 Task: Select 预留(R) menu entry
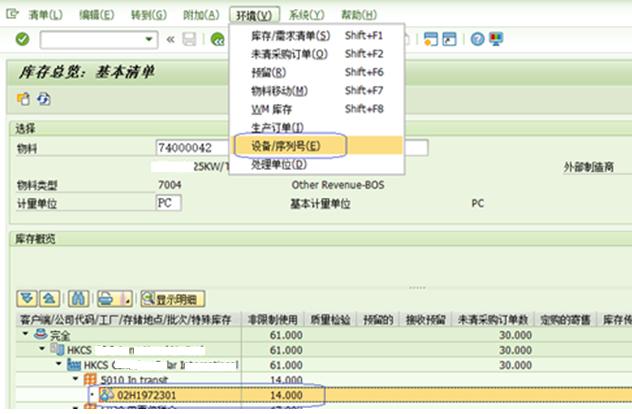(316, 72)
